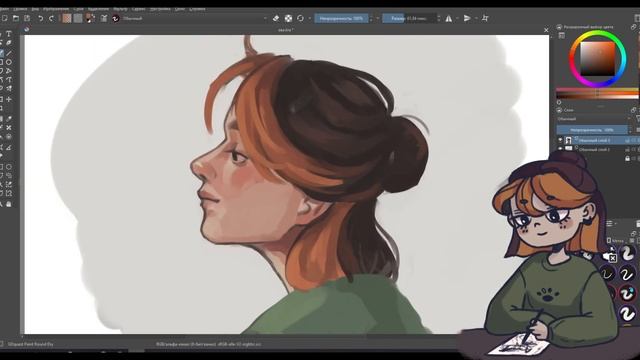Collapse the color selector docker header
This screenshot has height=360, width=640.
(x=559, y=27)
